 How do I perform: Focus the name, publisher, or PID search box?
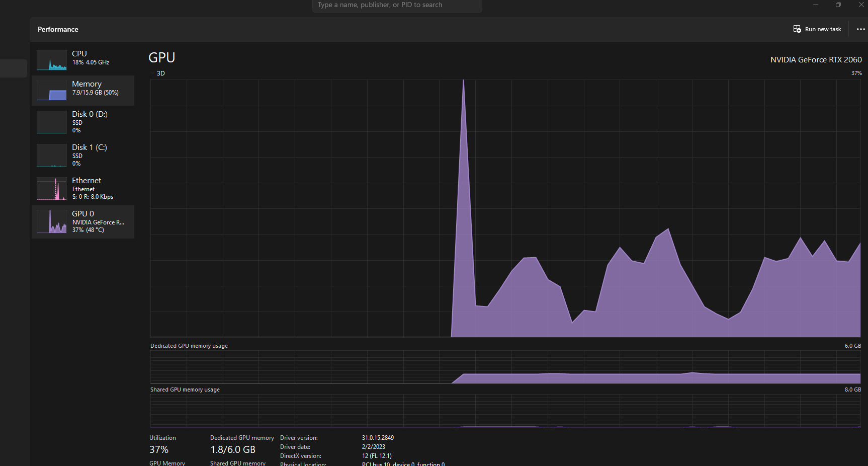pyautogui.click(x=397, y=6)
